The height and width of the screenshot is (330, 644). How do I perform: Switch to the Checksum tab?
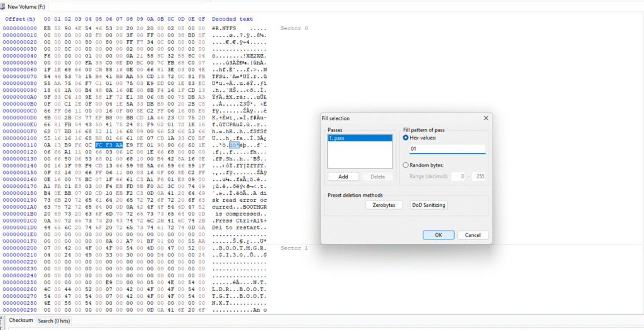pos(21,321)
